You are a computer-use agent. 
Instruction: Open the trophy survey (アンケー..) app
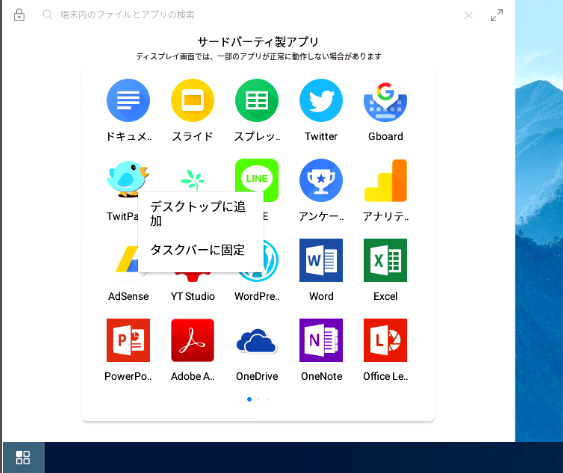(321, 180)
